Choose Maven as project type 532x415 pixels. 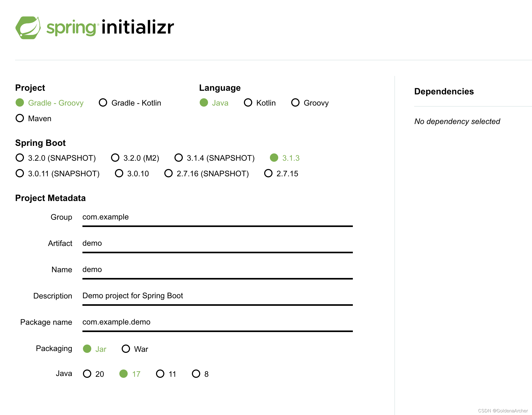pyautogui.click(x=34, y=118)
